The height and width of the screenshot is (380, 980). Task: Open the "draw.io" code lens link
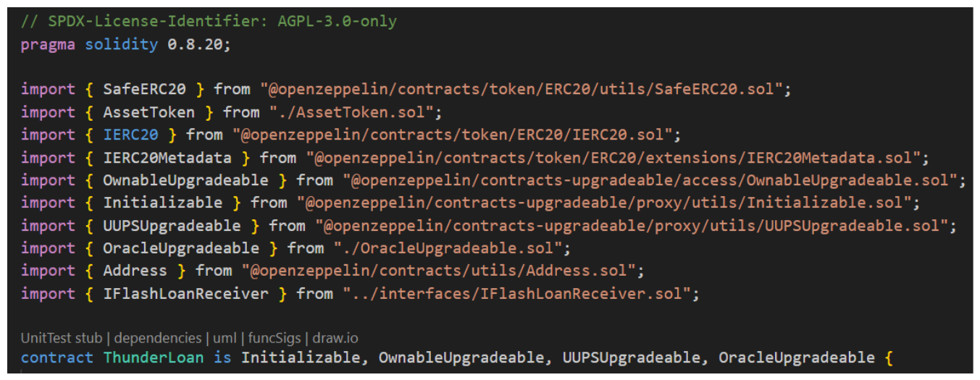(335, 338)
